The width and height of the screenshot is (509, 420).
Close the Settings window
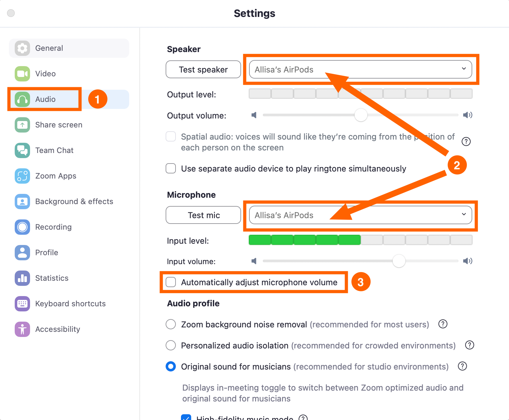coord(11,13)
